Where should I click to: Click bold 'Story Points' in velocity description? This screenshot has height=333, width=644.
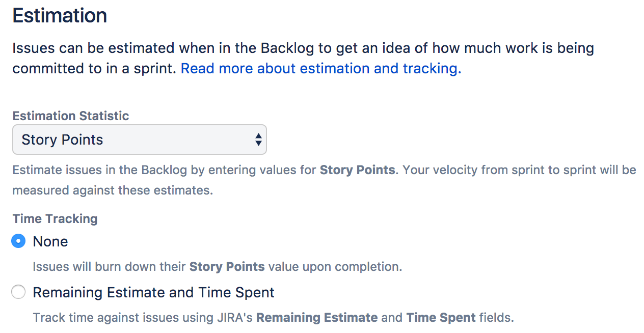357,170
